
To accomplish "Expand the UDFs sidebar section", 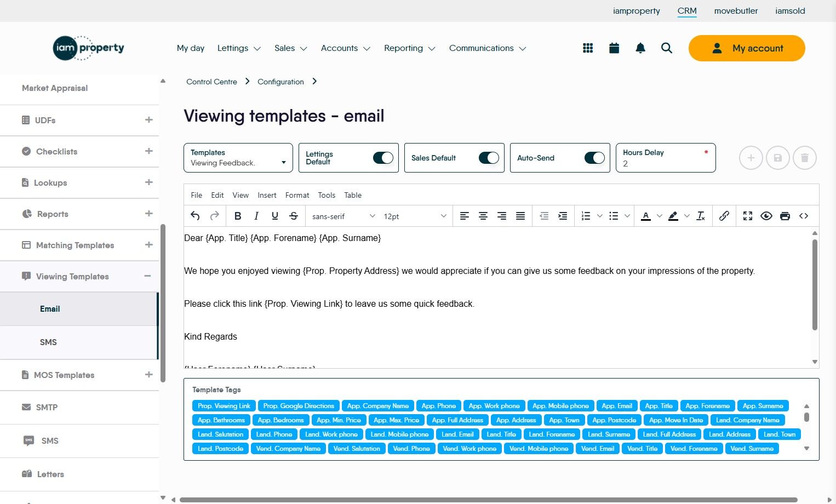I will [148, 119].
